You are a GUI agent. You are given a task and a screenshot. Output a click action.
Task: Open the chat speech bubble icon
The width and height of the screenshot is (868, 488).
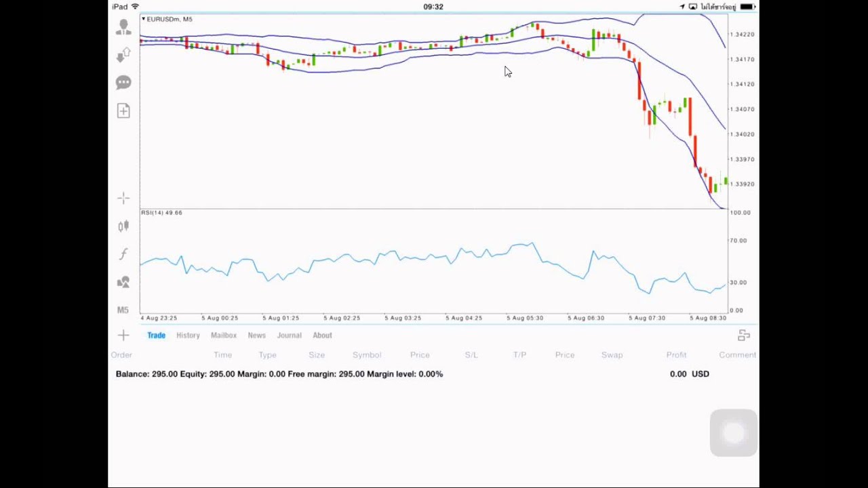(x=123, y=83)
